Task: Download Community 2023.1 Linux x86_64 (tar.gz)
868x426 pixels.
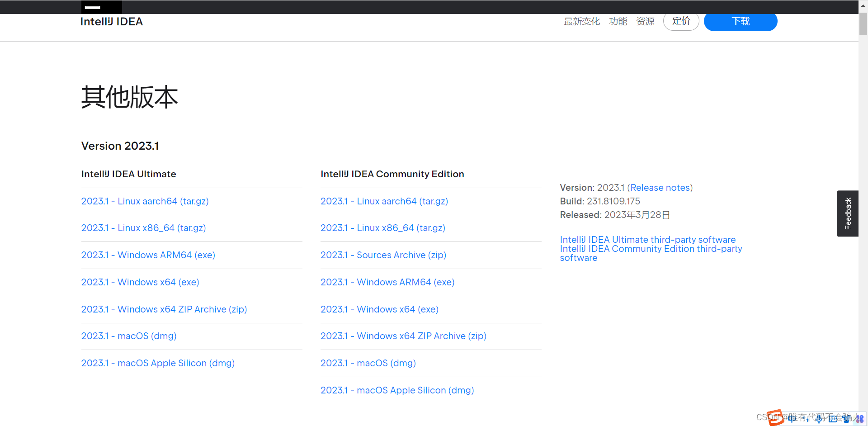Action: pos(383,228)
